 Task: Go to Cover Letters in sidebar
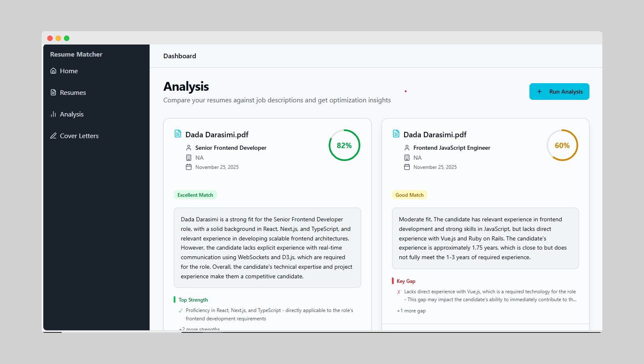(79, 136)
